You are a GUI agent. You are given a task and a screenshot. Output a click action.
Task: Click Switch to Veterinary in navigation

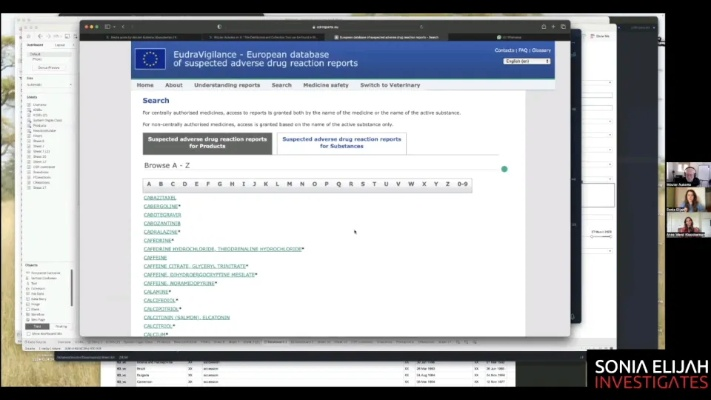click(389, 85)
